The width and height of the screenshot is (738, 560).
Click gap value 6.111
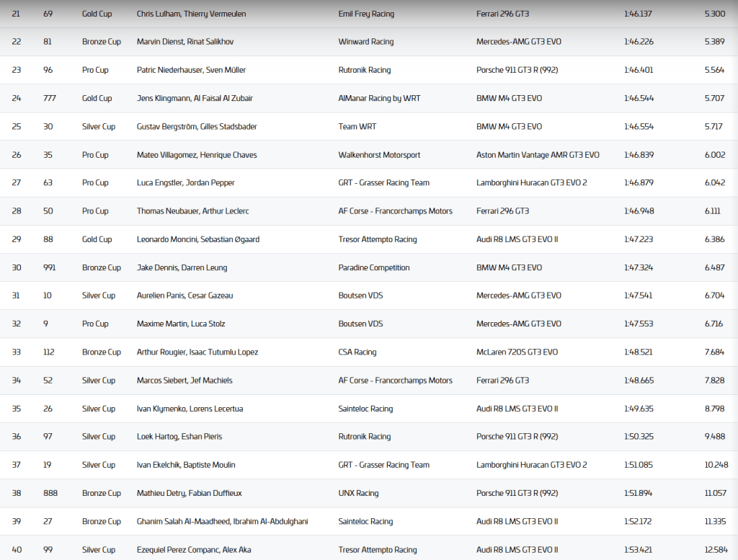point(712,211)
